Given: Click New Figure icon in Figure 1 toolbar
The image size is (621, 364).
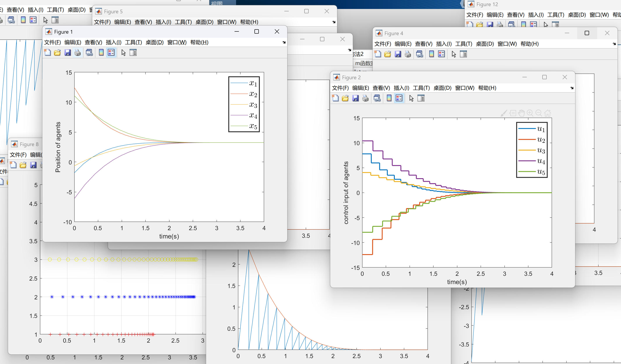Looking at the screenshot, I should 47,52.
